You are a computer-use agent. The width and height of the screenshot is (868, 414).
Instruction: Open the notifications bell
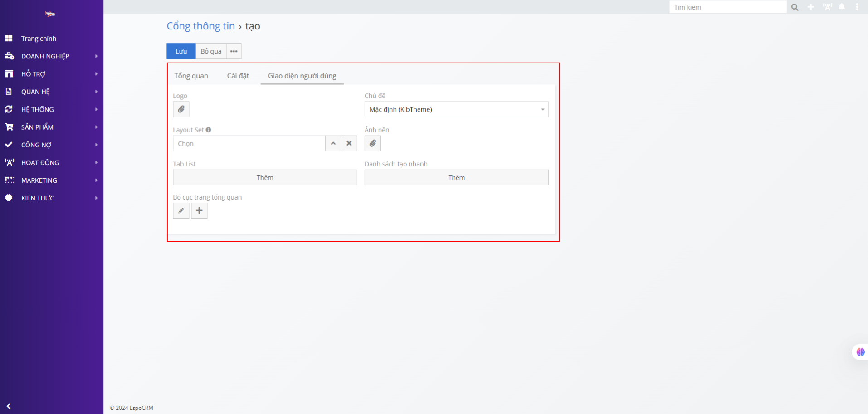842,7
